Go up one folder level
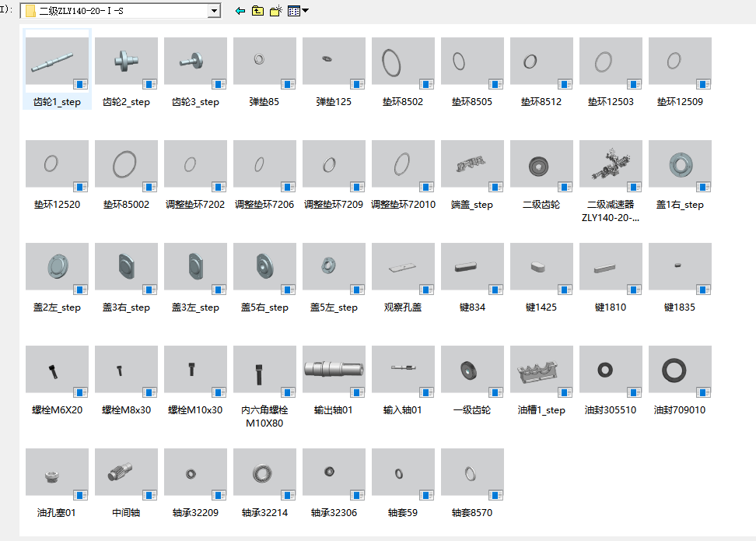756x541 pixels. 258,11
